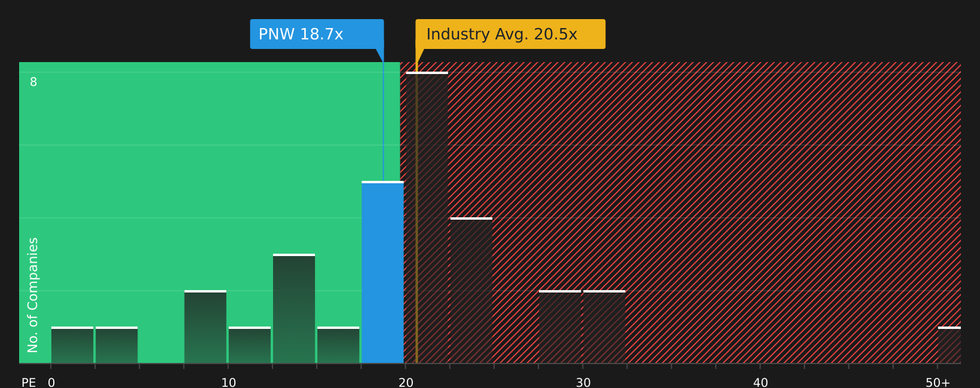Click the x-axis label 50+
This screenshot has width=980, height=388.
point(938,383)
